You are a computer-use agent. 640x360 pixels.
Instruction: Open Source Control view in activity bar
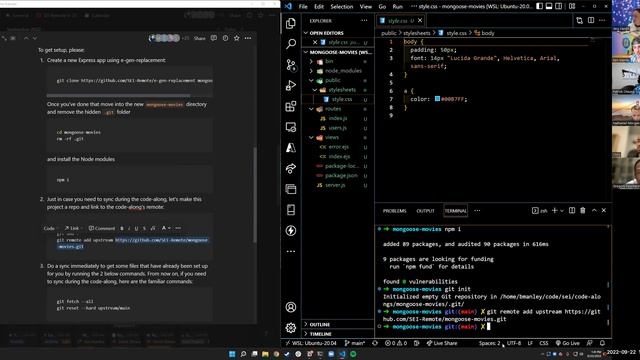291,64
